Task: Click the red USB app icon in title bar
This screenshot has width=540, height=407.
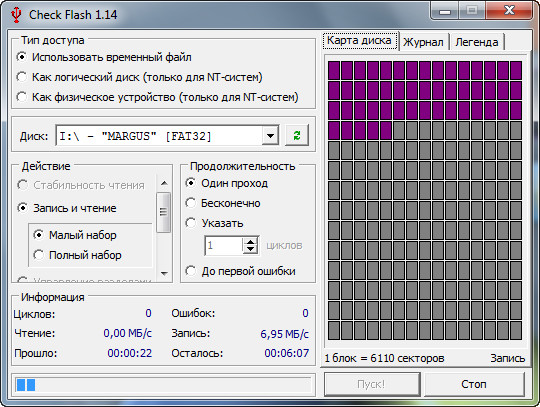Action: (15, 15)
